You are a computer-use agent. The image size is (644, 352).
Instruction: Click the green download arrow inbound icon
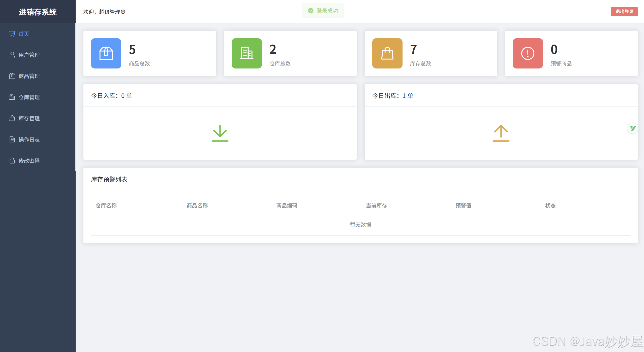click(x=220, y=133)
